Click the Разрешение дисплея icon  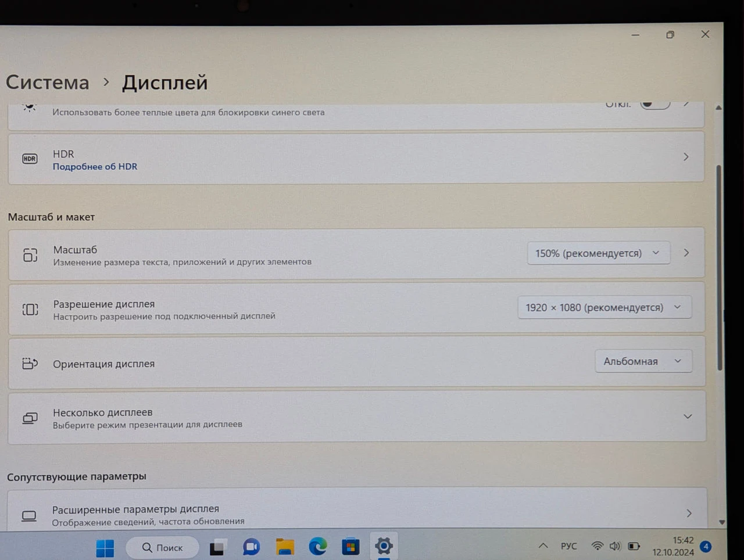click(x=30, y=310)
